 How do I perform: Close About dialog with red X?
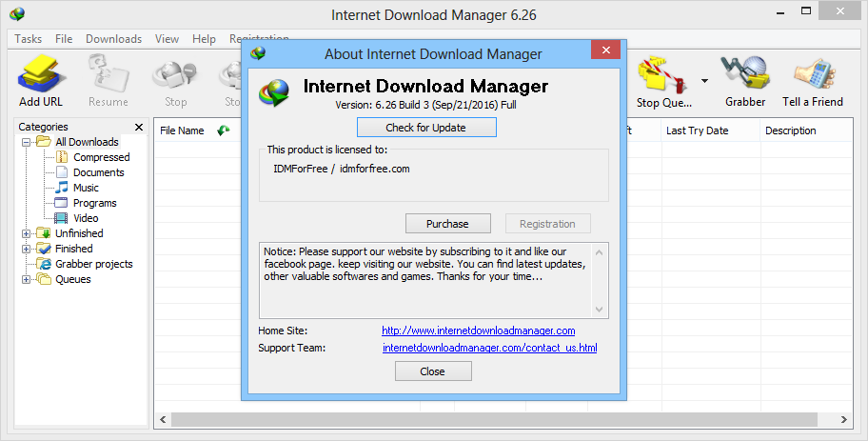[605, 50]
